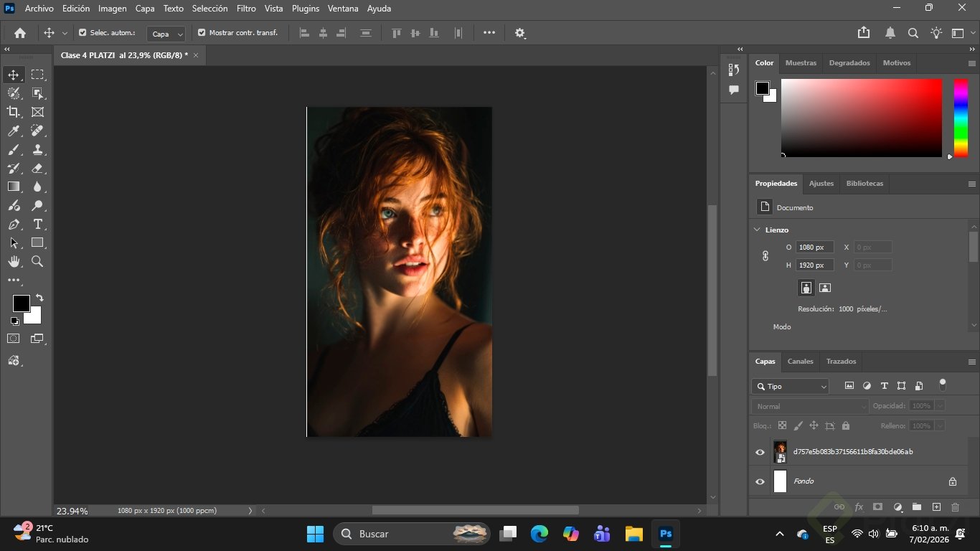This screenshot has width=980, height=551.
Task: Open the Capa auto-select dropdown
Action: (x=166, y=34)
